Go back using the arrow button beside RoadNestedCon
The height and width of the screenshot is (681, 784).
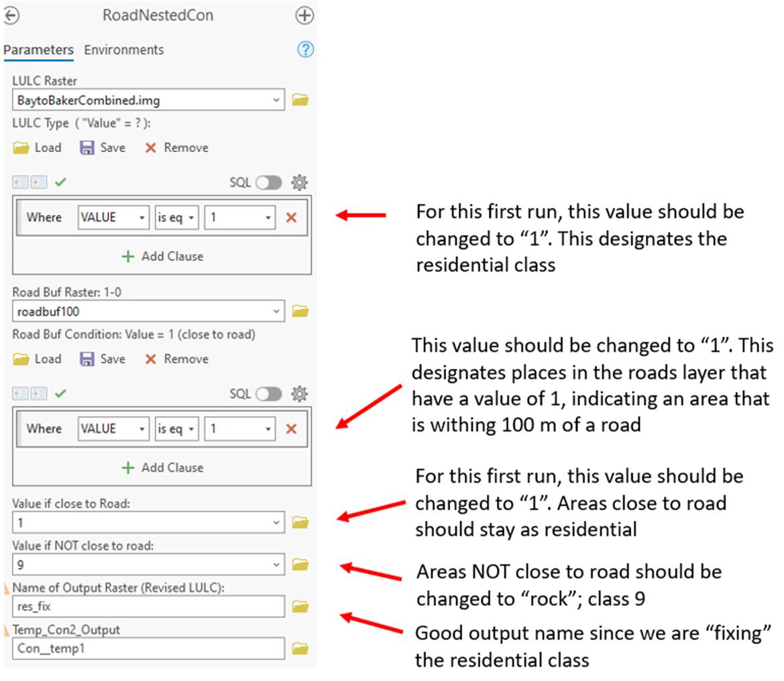[11, 15]
